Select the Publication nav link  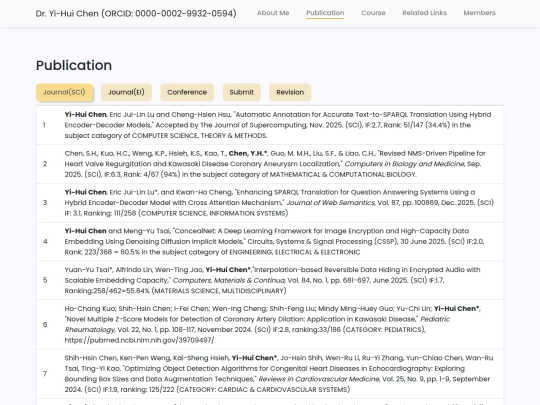click(325, 13)
